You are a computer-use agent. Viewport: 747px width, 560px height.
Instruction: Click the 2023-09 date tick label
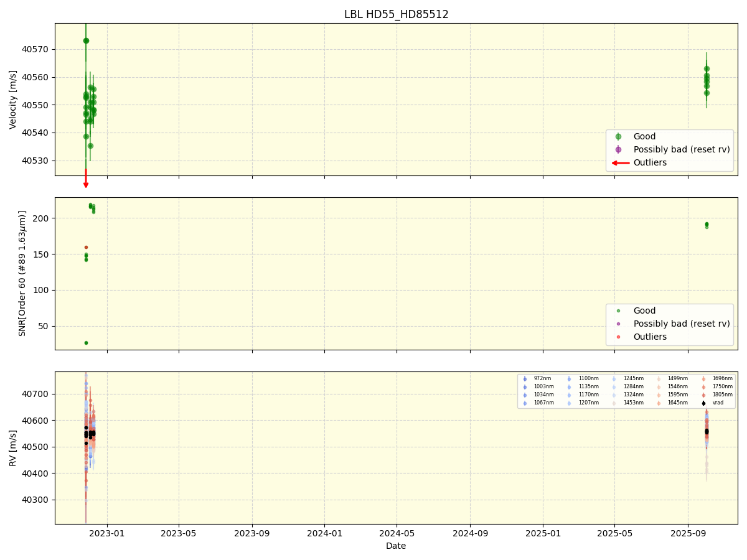pos(252,533)
